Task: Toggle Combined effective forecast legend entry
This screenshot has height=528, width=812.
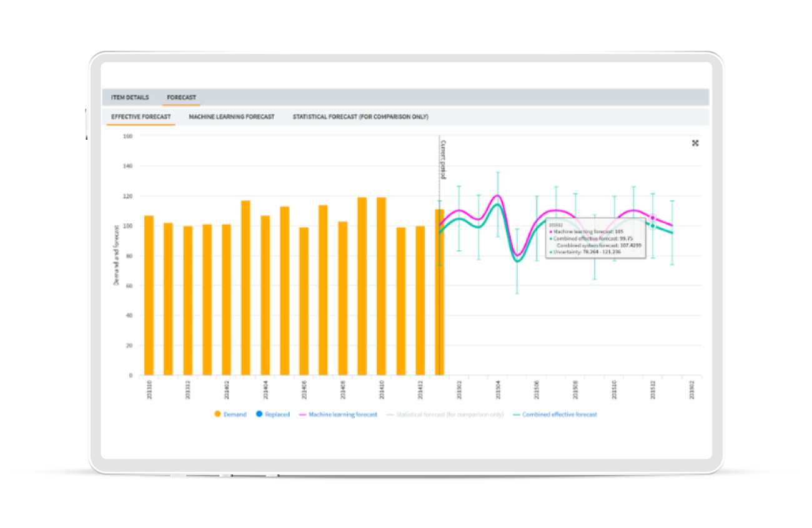Action: tap(560, 414)
